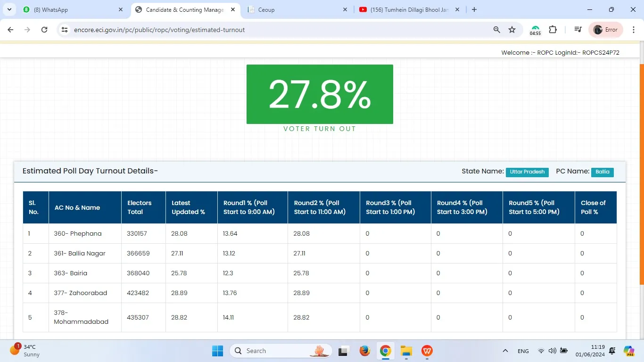Click the 361- Ballia Nagar cell
The height and width of the screenshot is (362, 644).
(x=85, y=254)
